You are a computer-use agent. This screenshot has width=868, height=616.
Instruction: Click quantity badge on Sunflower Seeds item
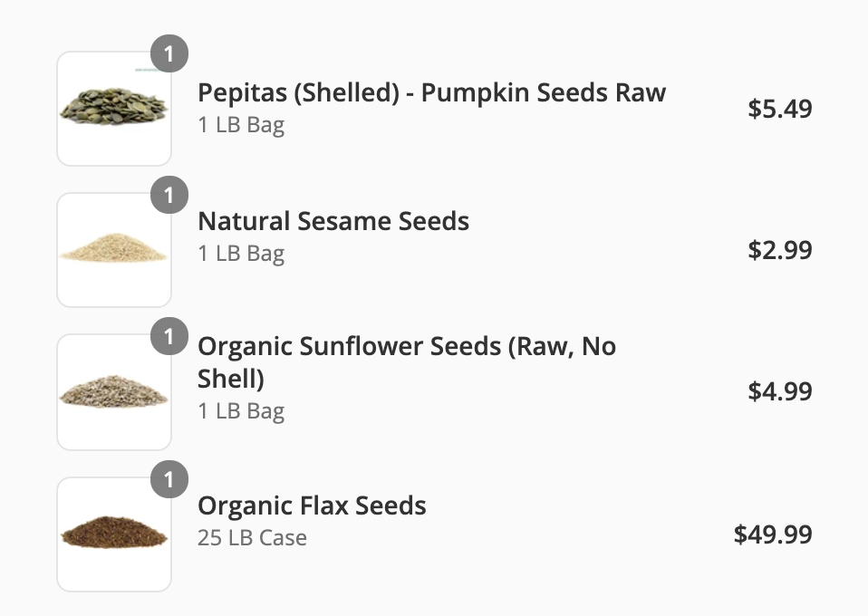pyautogui.click(x=169, y=337)
